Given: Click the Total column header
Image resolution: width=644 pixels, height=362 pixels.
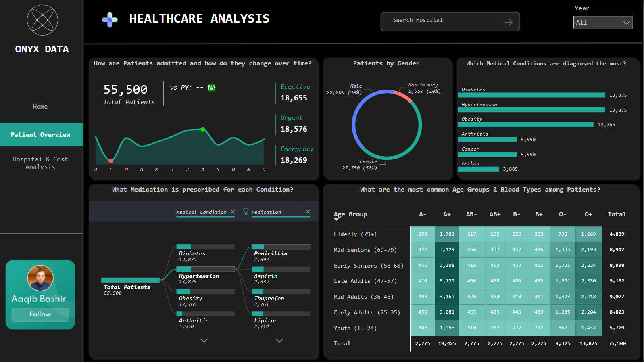Looking at the screenshot, I should coord(617,214).
